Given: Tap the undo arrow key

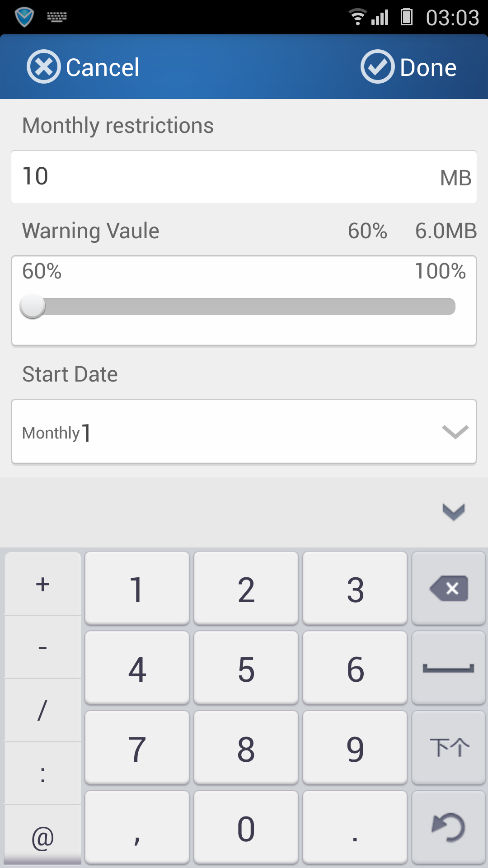Looking at the screenshot, I should (448, 827).
